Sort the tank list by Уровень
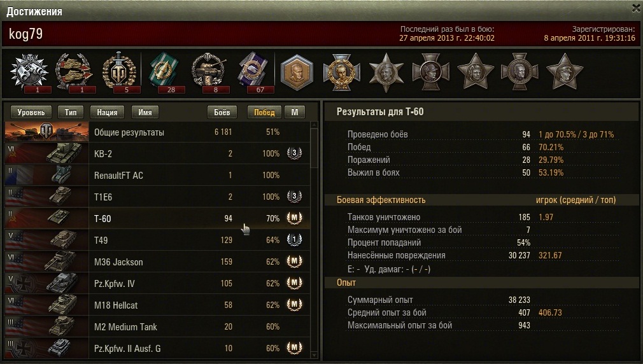The width and height of the screenshot is (643, 364). (31, 112)
